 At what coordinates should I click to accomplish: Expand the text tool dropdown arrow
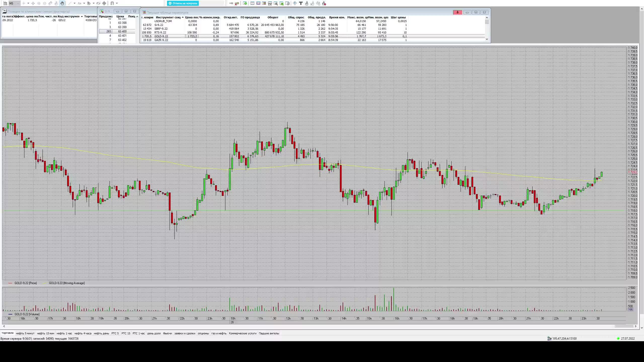point(84,3)
